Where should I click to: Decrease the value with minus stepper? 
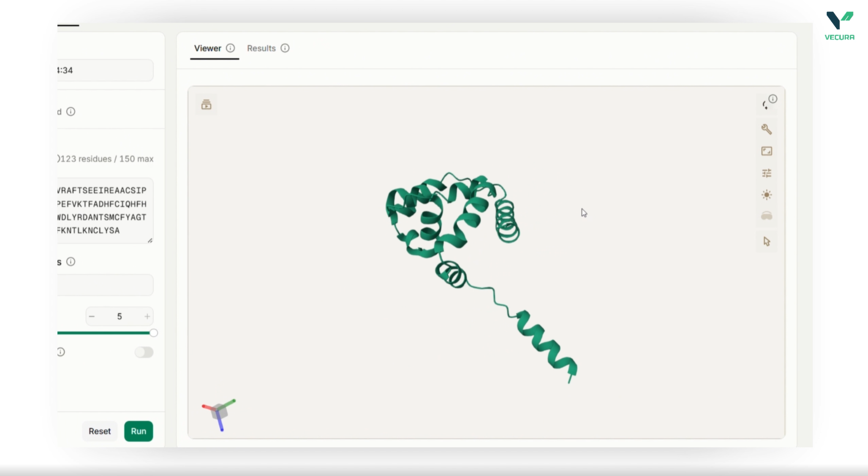(92, 316)
